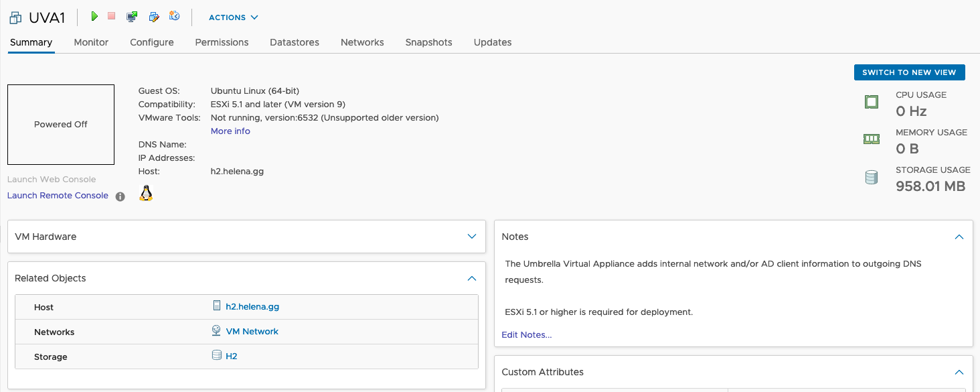The width and height of the screenshot is (980, 392).
Task: Click the Powered Off console thumbnail
Action: point(61,125)
